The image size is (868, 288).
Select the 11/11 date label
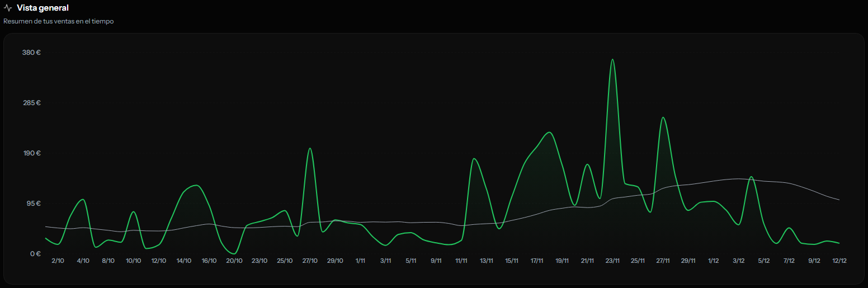click(x=461, y=261)
